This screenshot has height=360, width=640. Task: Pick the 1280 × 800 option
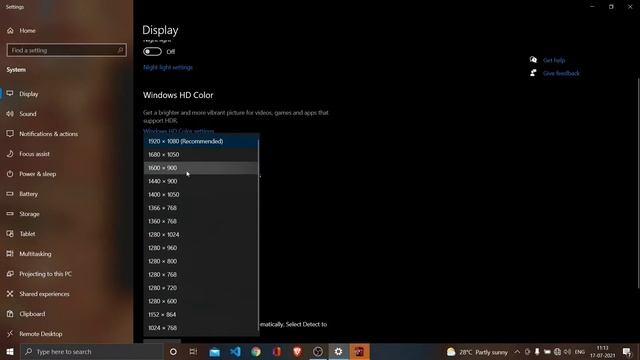[201, 261]
